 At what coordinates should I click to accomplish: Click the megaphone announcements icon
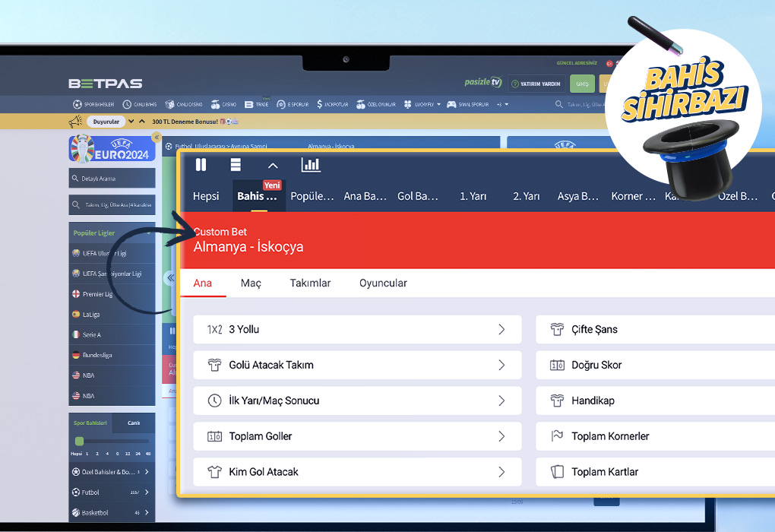click(x=75, y=122)
